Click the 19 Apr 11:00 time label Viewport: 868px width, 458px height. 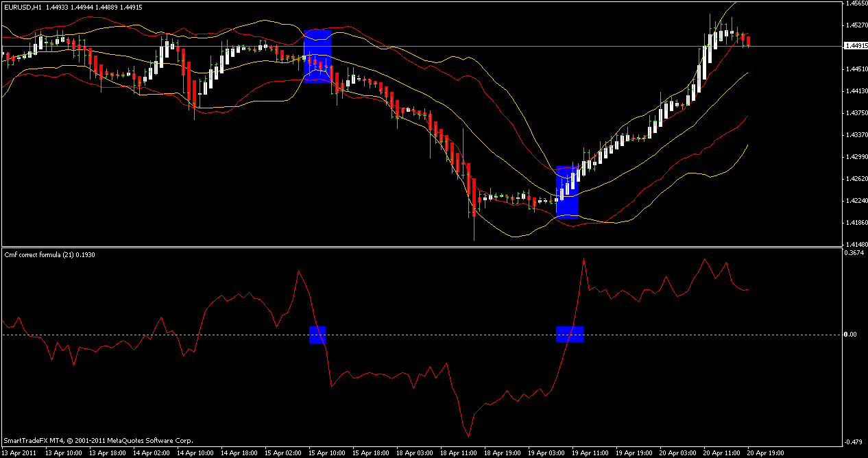(x=590, y=453)
